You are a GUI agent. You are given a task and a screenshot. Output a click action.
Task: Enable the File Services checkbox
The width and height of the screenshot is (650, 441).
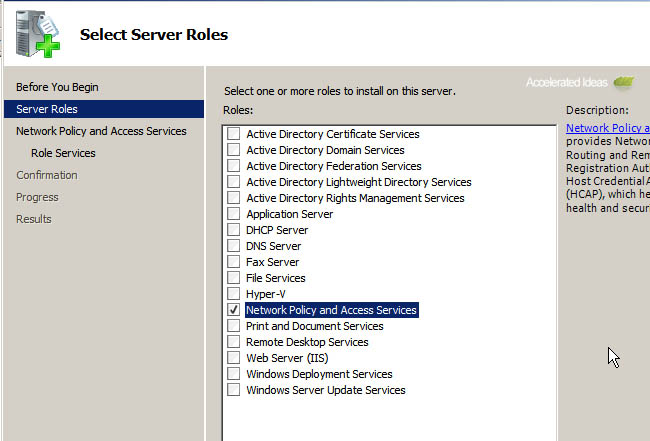(233, 277)
